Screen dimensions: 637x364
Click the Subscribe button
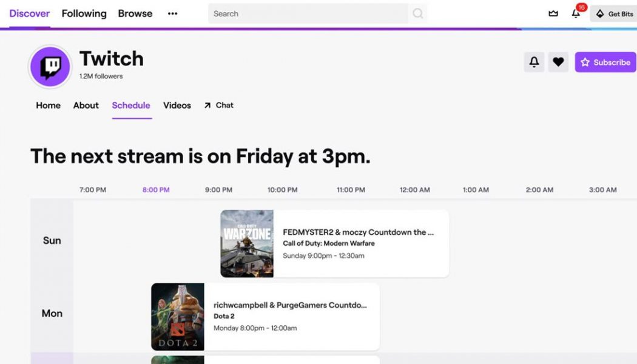(x=605, y=61)
